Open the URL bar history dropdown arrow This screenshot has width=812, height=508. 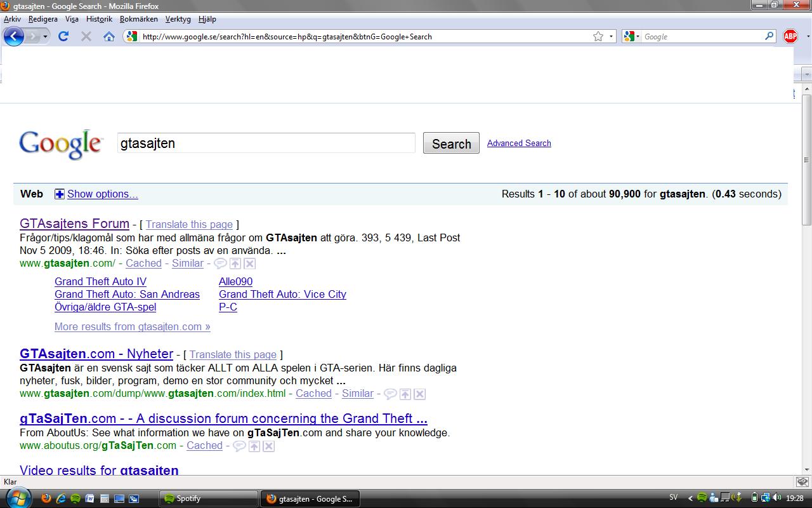pos(612,36)
